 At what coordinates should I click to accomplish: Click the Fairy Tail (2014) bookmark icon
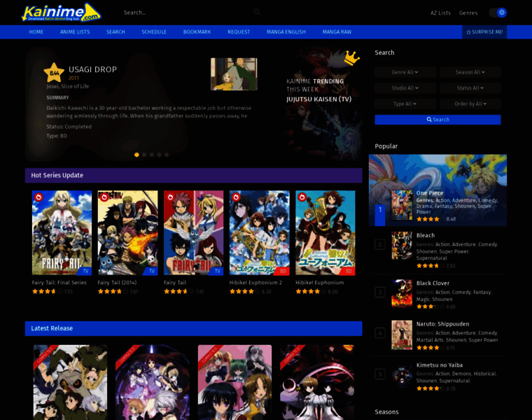(x=104, y=197)
